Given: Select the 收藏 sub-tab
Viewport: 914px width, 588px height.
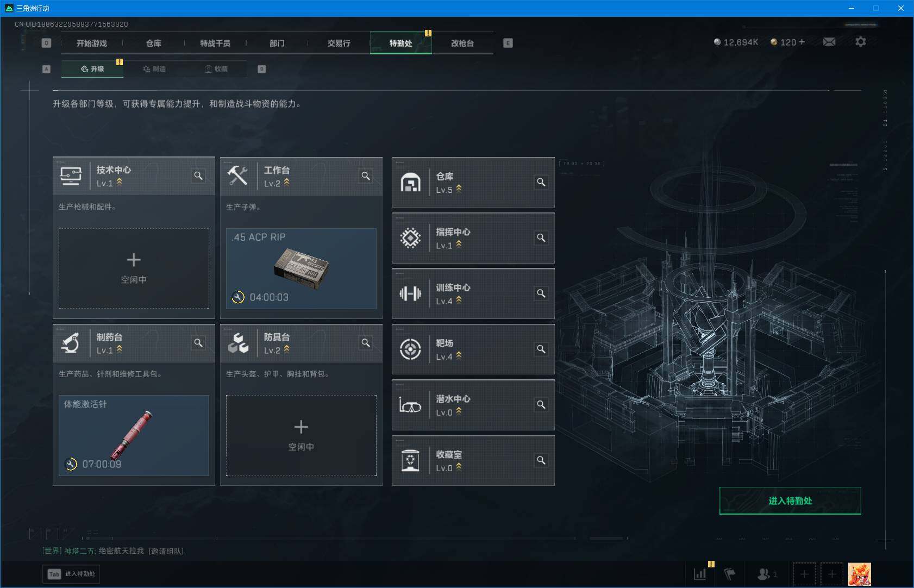Looking at the screenshot, I should [216, 69].
